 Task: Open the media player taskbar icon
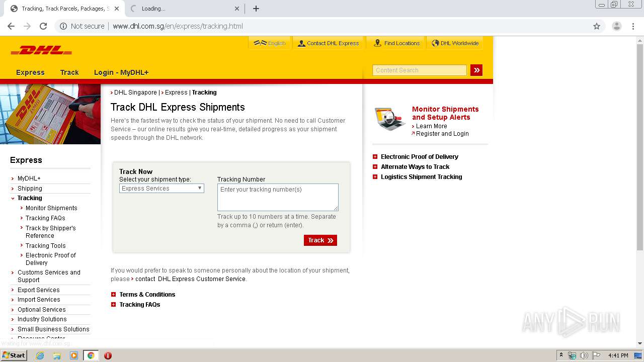point(74,355)
